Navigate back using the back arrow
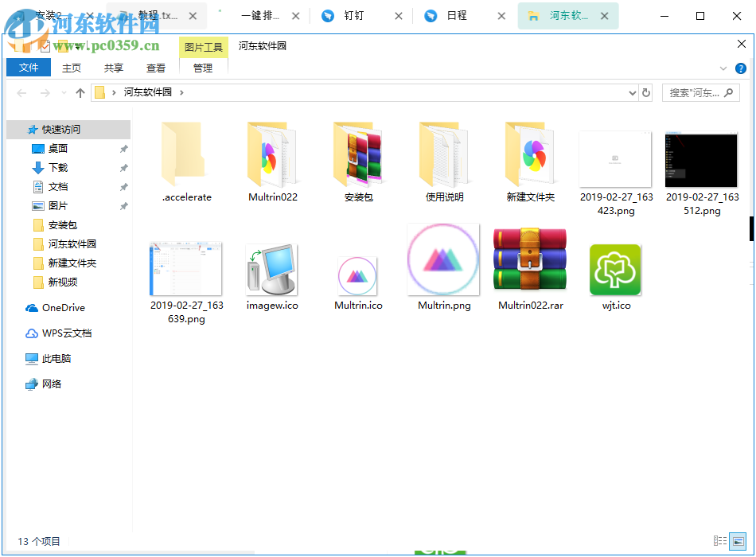 coord(21,92)
